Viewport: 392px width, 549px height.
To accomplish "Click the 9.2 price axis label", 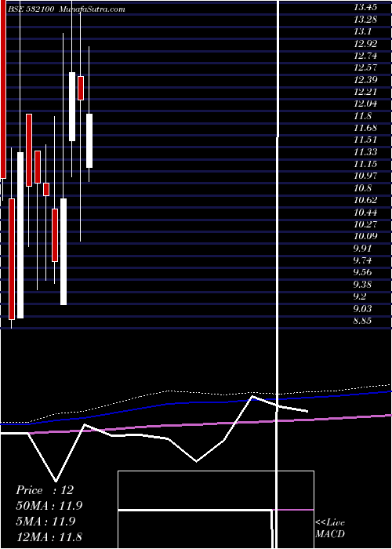I will point(360,296).
